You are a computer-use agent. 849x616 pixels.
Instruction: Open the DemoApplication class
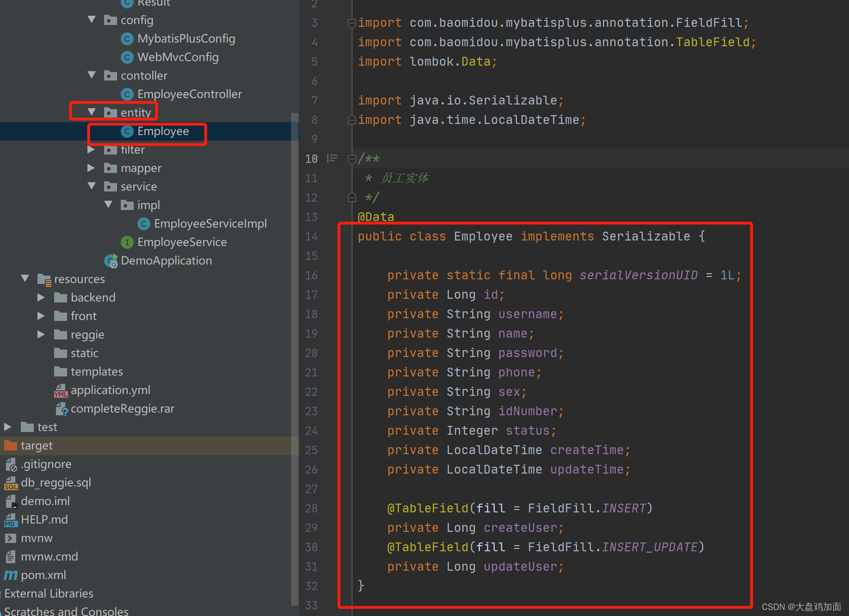click(x=166, y=261)
